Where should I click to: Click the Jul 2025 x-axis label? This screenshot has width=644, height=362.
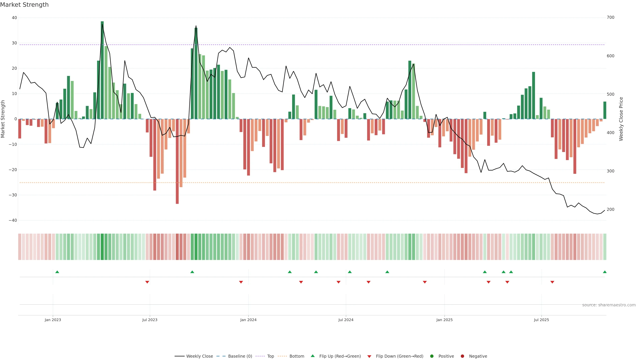pos(541,320)
